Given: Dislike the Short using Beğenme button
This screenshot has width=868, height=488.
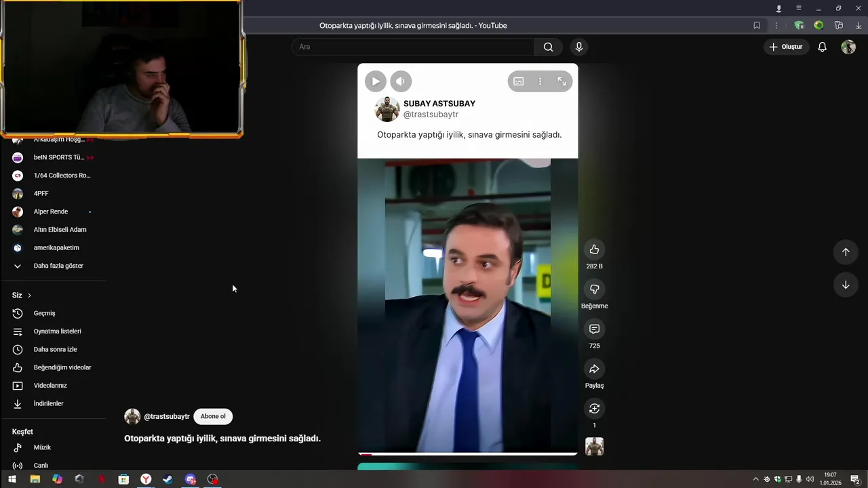Looking at the screenshot, I should click(594, 289).
